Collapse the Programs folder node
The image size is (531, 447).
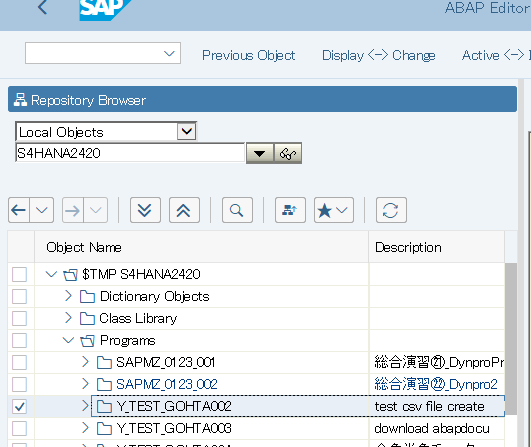68,340
